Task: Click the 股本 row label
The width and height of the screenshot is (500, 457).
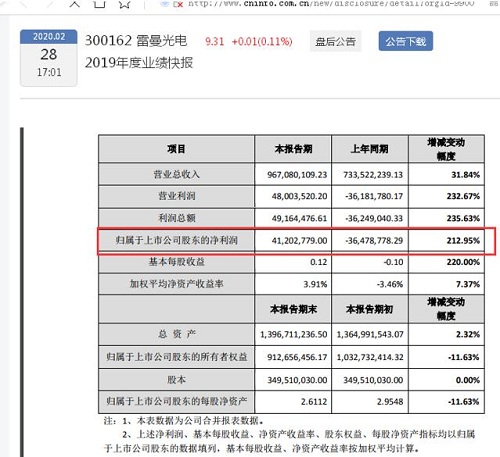Action: pos(176,380)
